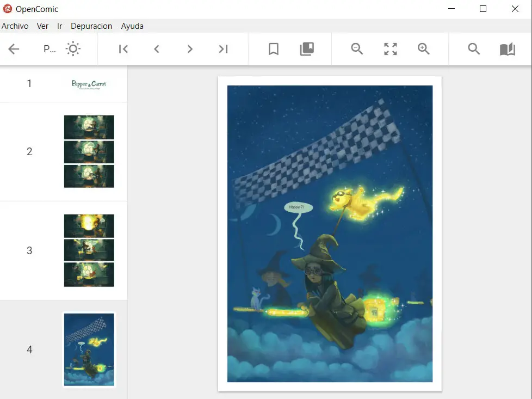Open the Archivo menu
This screenshot has width=532, height=399.
[x=15, y=26]
